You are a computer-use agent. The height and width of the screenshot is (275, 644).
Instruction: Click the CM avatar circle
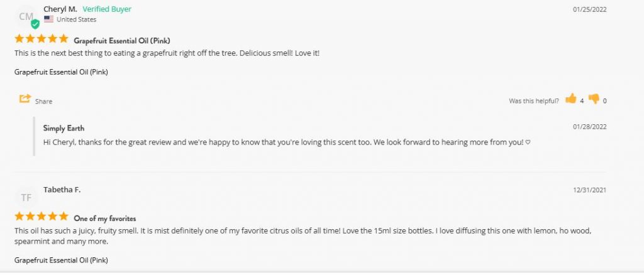coord(26,17)
